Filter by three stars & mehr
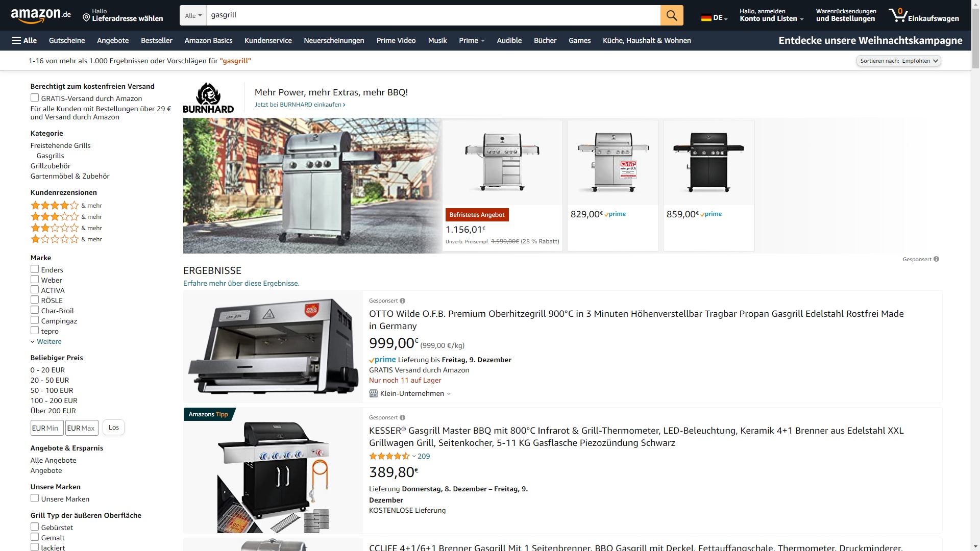This screenshot has width=980, height=551. (x=66, y=217)
